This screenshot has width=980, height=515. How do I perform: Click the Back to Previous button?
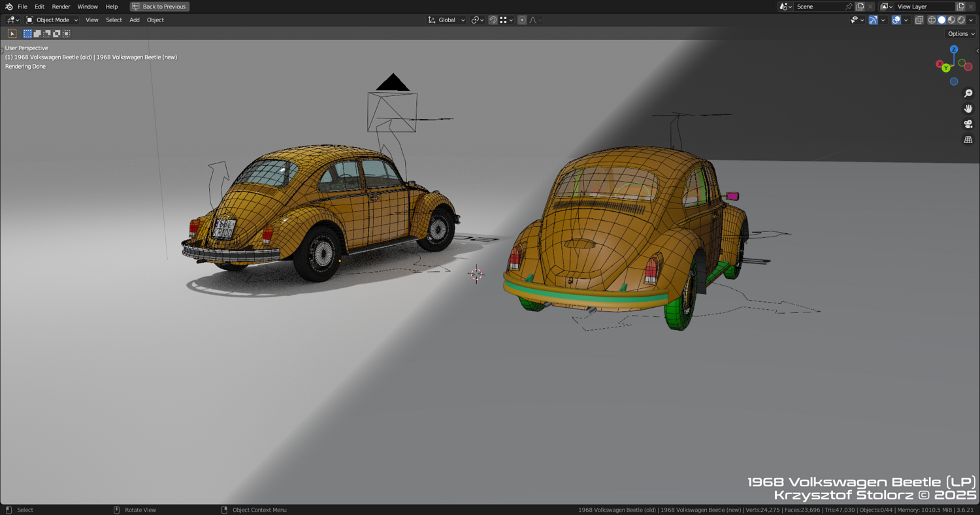click(159, 7)
